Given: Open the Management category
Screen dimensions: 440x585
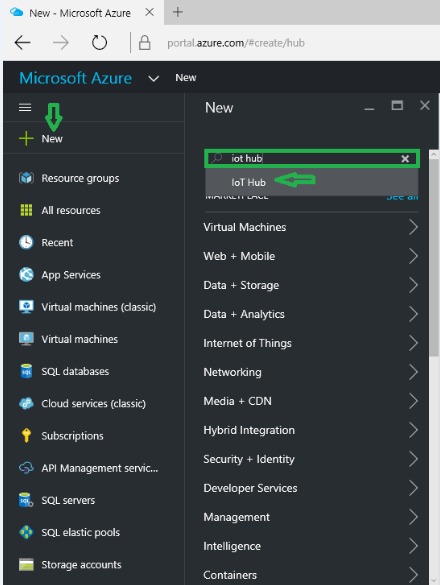Looking at the screenshot, I should (311, 517).
